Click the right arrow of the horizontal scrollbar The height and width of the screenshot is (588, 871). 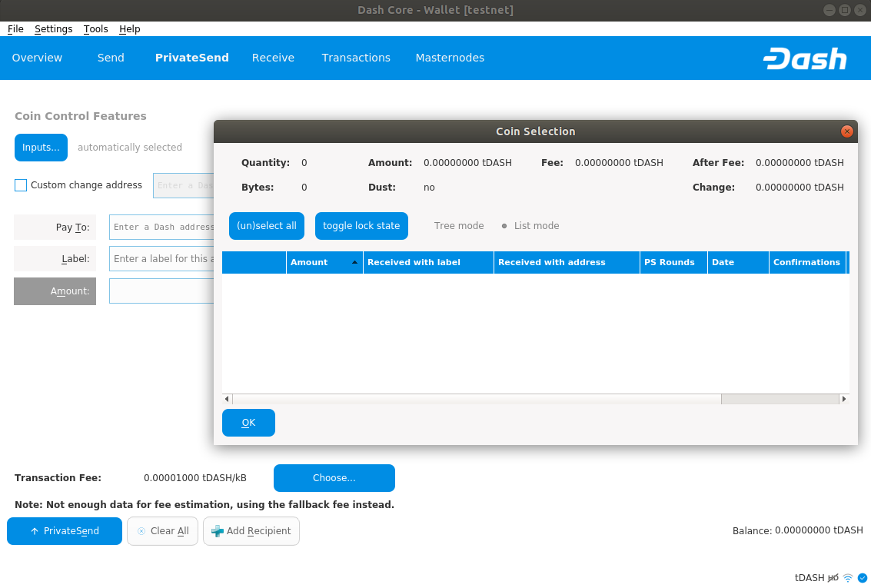coord(844,399)
